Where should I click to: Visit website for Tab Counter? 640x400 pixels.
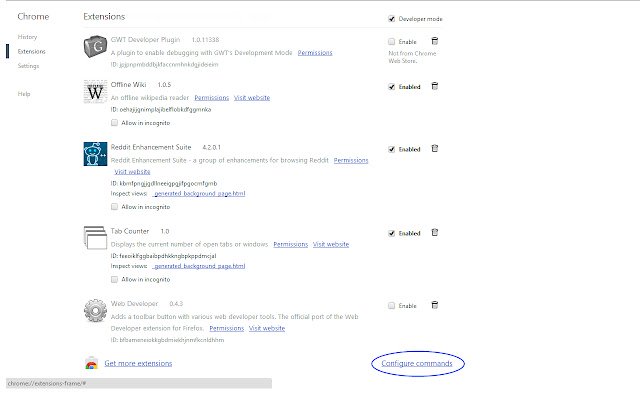pyautogui.click(x=331, y=244)
